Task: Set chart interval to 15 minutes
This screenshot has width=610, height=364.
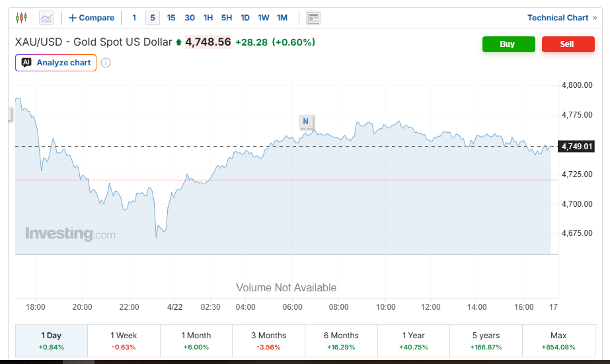Action: click(x=171, y=18)
